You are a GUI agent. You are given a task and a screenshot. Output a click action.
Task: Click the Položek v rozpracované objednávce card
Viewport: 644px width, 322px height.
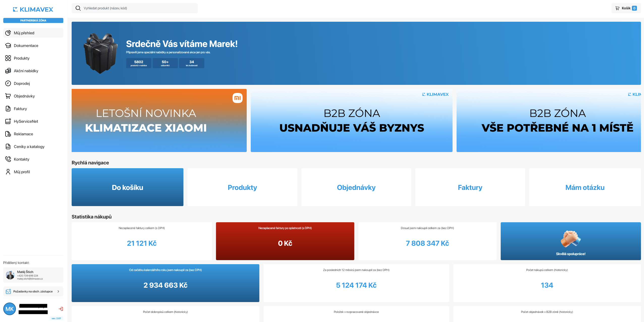356,314
